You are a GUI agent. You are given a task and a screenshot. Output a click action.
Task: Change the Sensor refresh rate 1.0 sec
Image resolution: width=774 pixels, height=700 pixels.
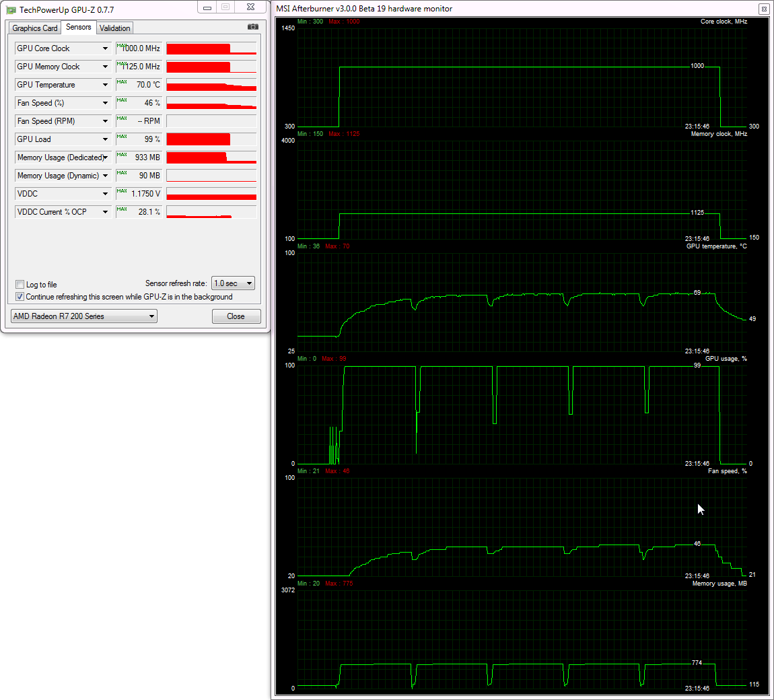(233, 283)
